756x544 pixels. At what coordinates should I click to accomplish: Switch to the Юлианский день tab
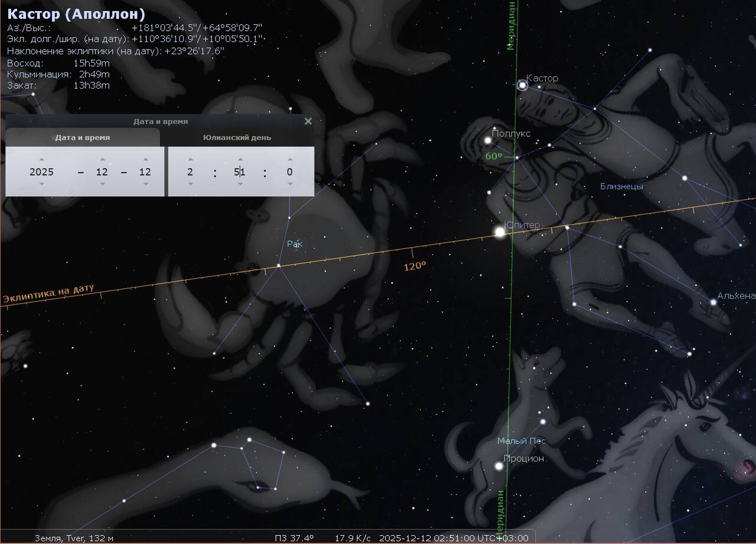pyautogui.click(x=237, y=138)
